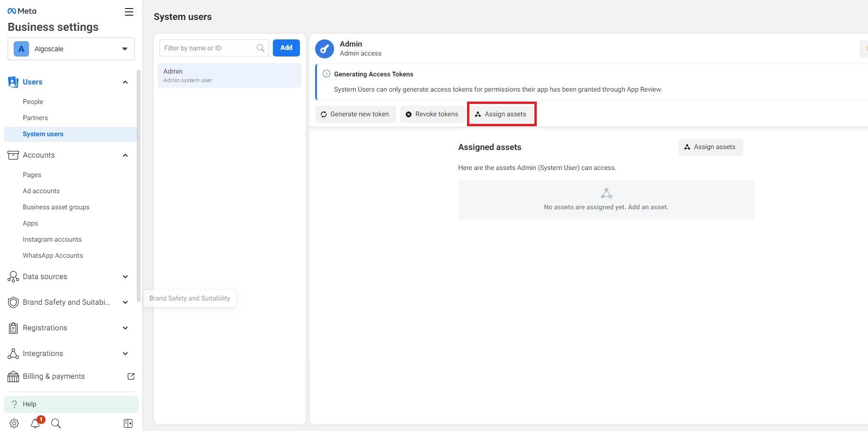Click the Integrations label
The width and height of the screenshot is (868, 431).
(43, 354)
